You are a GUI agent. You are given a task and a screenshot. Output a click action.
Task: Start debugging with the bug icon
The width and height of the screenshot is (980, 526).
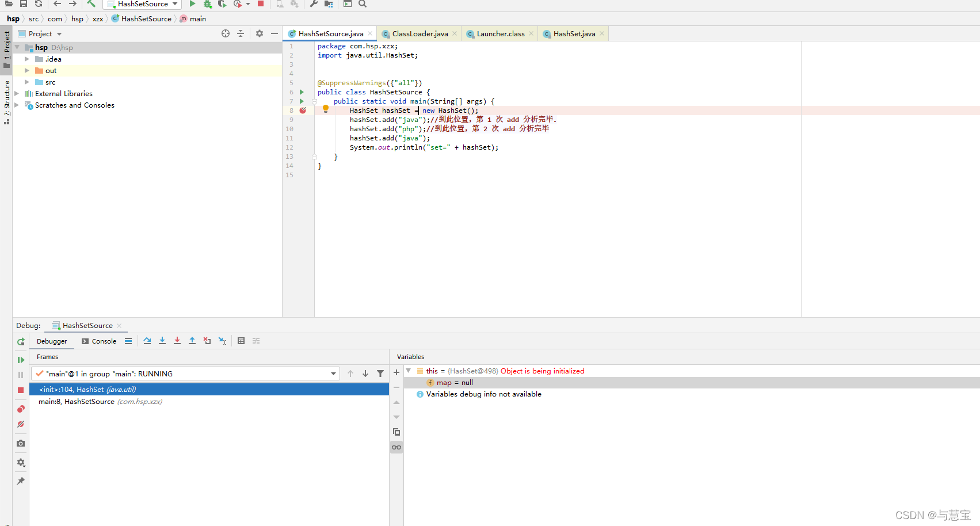pos(207,4)
